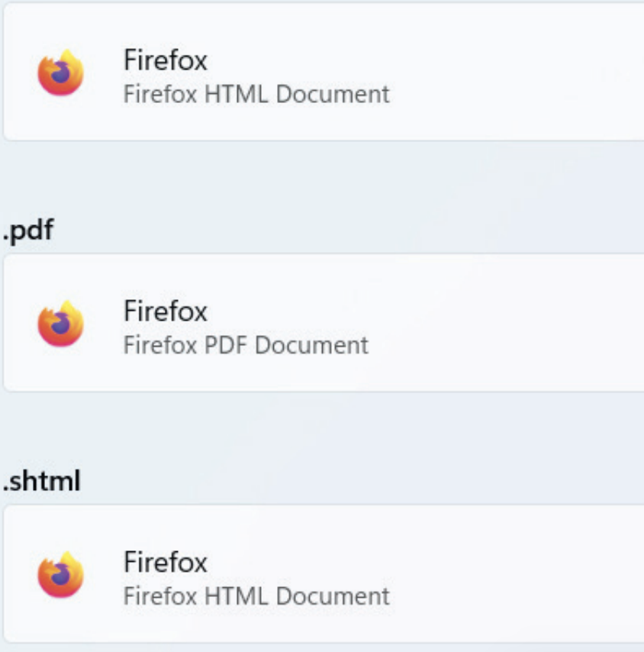644x652 pixels.
Task: Click the Firefox icon in the topmost card
Action: 61,73
